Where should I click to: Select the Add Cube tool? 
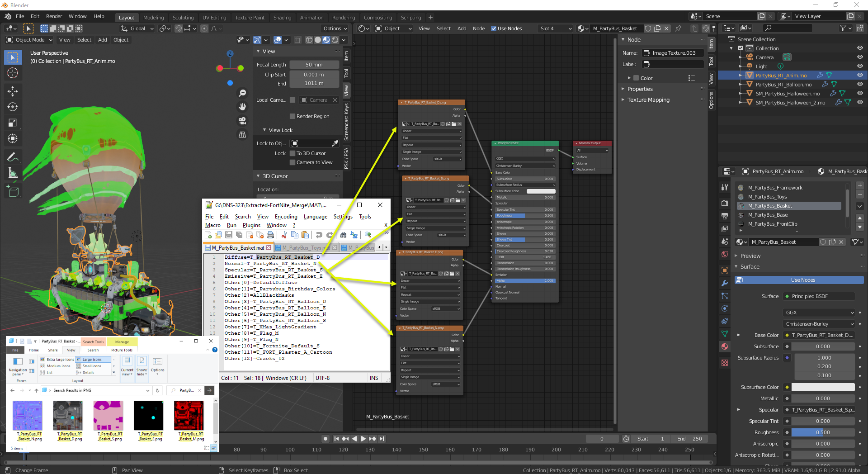pos(13,191)
